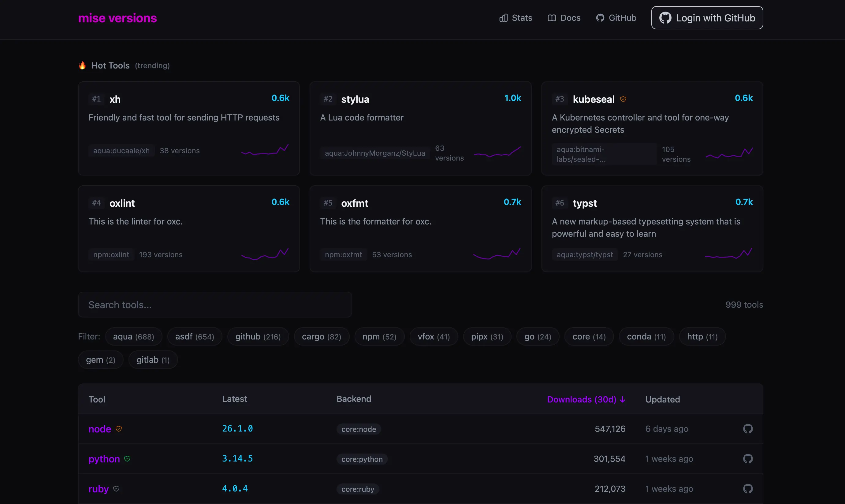The height and width of the screenshot is (504, 845).
Task: Open the stylua hot tool card
Action: 420,128
